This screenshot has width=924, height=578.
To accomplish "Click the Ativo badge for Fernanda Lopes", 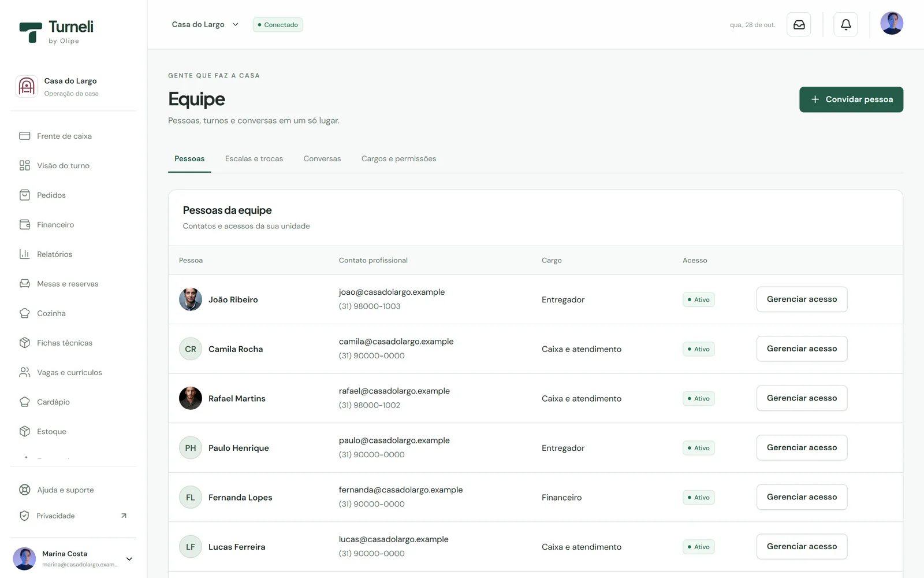I will pos(699,498).
